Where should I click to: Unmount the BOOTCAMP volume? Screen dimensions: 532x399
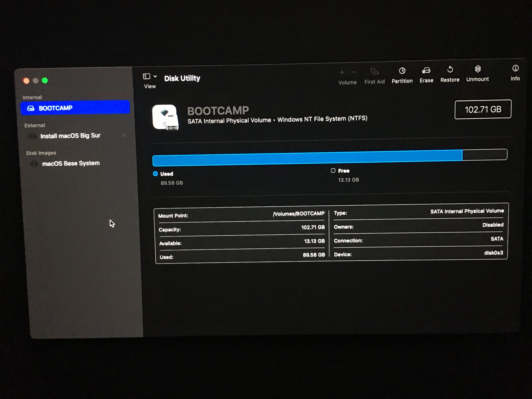(477, 69)
